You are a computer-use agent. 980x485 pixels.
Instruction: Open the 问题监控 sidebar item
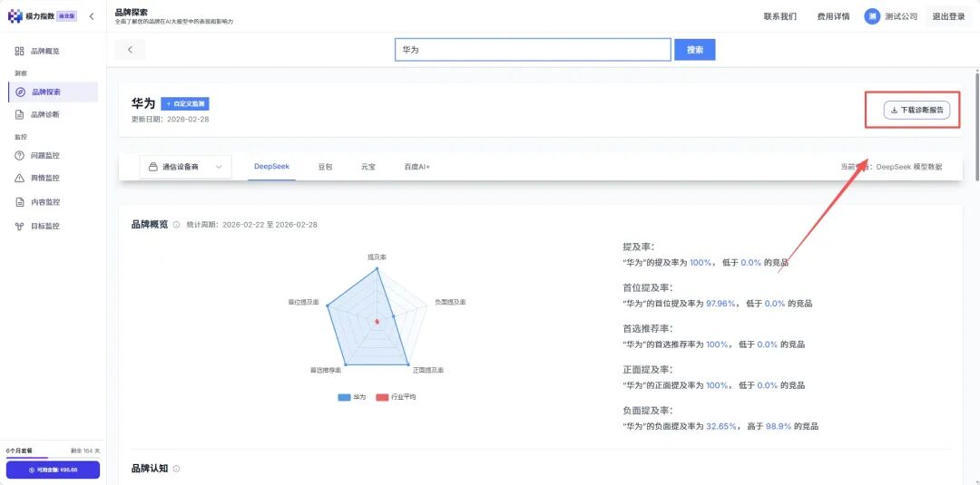point(53,155)
